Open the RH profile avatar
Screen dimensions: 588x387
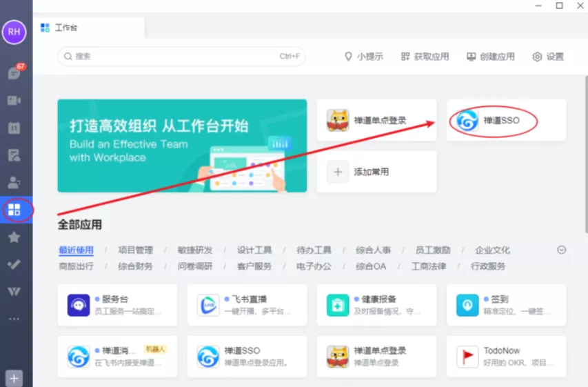14,32
